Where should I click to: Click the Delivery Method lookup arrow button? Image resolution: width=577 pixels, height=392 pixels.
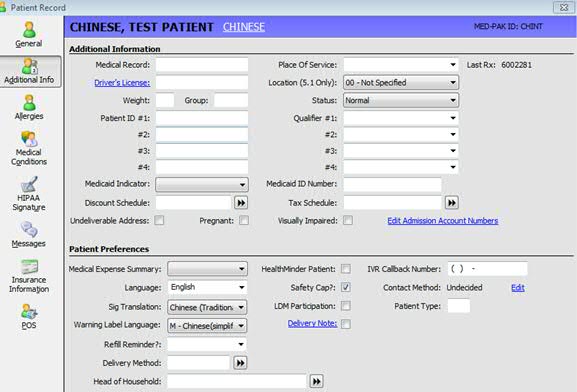click(240, 363)
